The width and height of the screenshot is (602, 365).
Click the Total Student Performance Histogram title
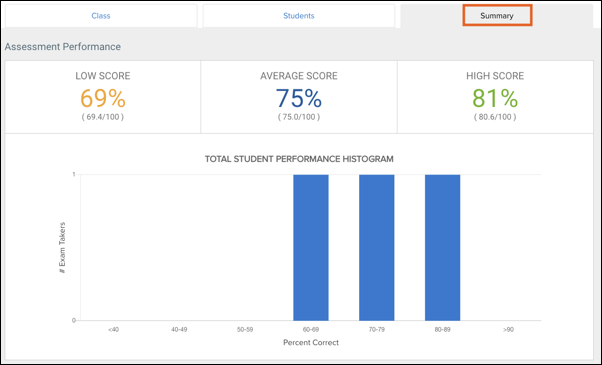299,159
